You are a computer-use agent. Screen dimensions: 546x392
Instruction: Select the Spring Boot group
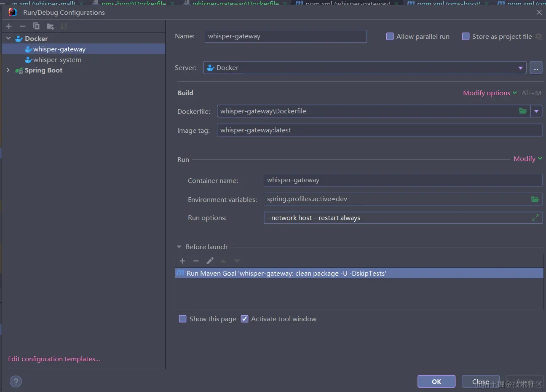tap(83, 70)
